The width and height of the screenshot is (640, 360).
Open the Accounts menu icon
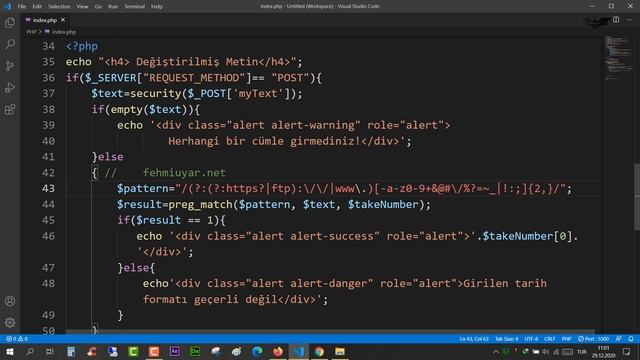tap(10, 301)
